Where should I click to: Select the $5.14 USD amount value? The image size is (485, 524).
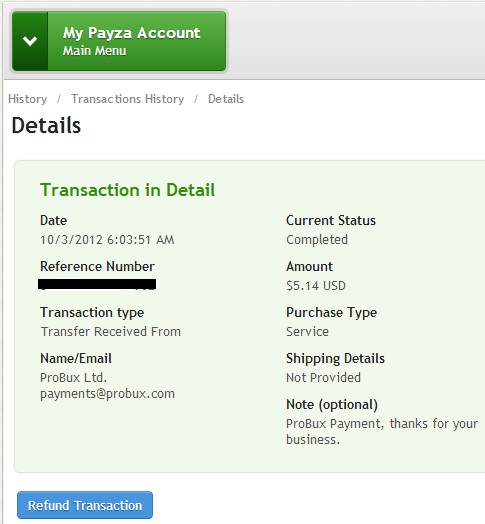[x=316, y=286]
